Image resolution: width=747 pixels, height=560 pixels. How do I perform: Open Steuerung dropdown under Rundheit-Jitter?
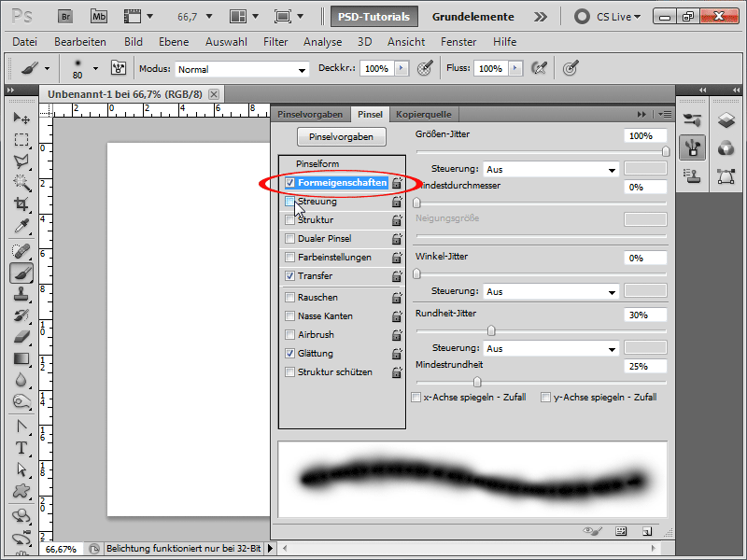click(551, 348)
